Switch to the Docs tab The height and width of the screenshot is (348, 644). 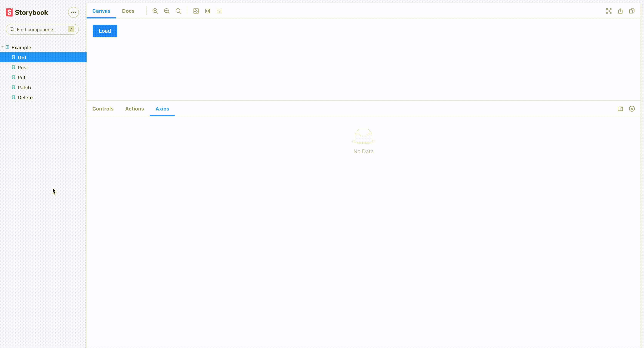click(x=128, y=11)
